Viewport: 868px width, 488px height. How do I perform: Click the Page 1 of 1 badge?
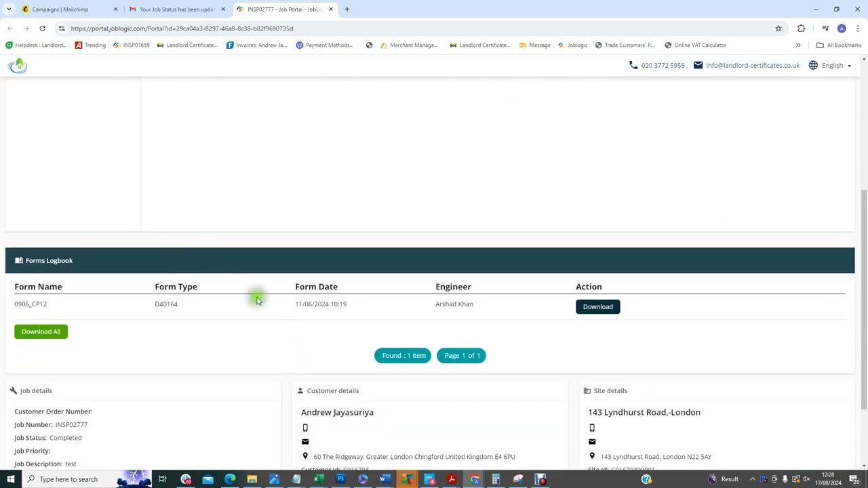pyautogui.click(x=461, y=355)
